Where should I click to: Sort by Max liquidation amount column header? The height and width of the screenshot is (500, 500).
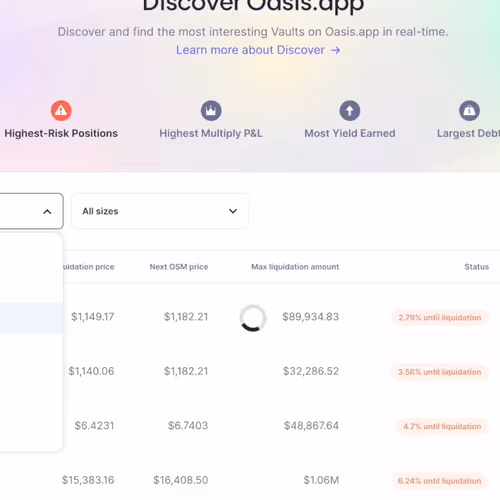[295, 267]
